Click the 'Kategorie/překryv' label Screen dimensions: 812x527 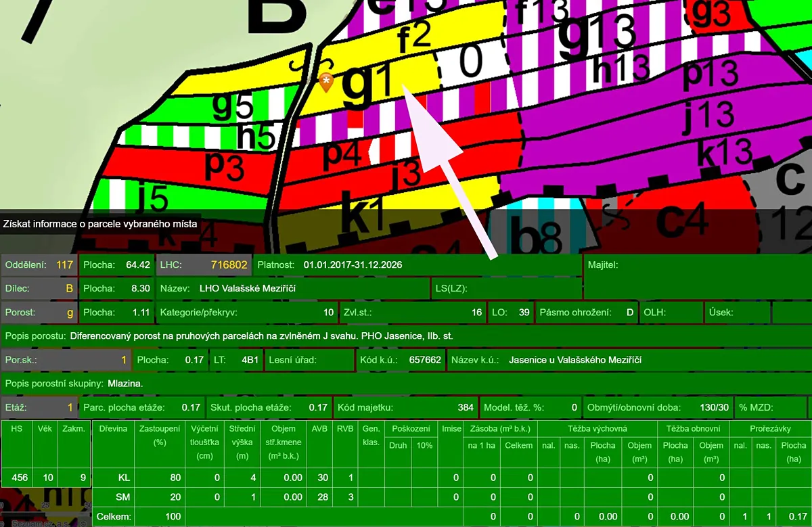point(199,313)
